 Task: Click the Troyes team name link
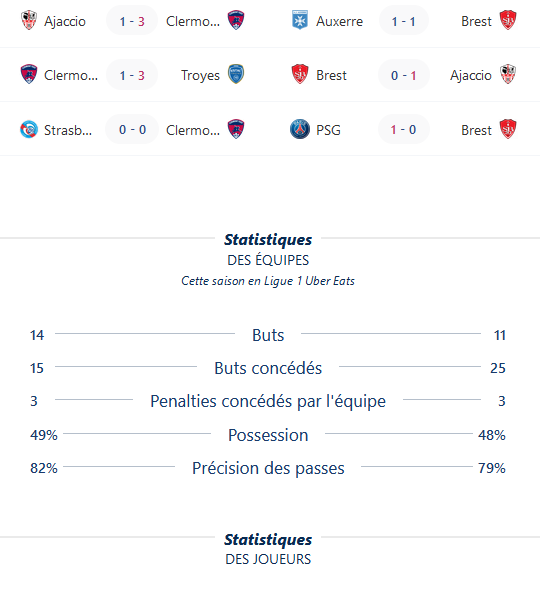(x=200, y=75)
